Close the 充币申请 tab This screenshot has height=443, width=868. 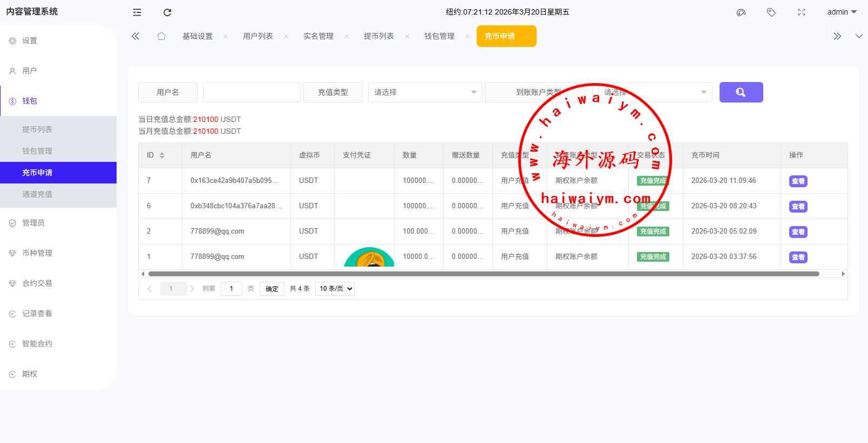[x=527, y=37]
